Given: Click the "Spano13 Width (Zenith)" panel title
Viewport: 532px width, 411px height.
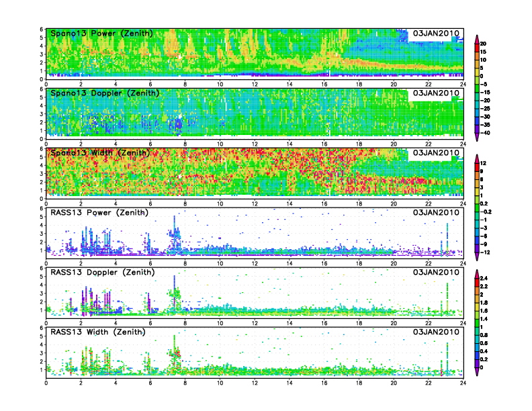Looking at the screenshot, I should tap(101, 153).
